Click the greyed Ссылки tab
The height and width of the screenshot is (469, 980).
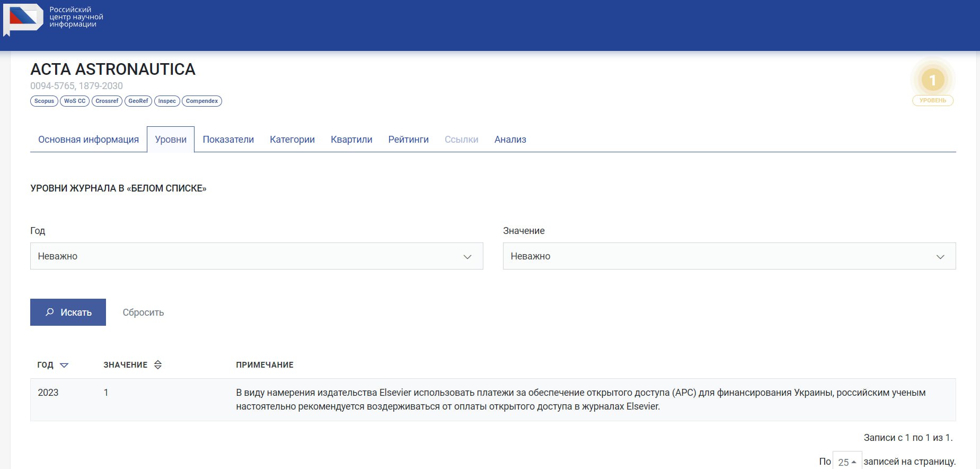462,140
